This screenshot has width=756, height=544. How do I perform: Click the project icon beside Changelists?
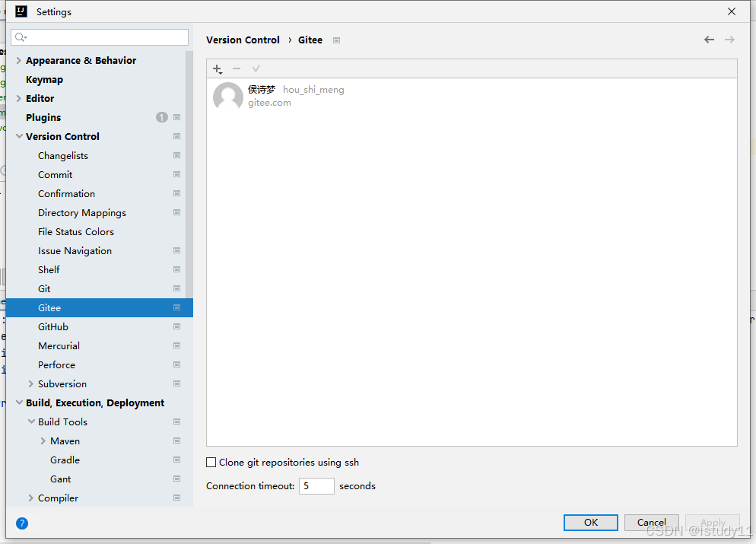[177, 155]
